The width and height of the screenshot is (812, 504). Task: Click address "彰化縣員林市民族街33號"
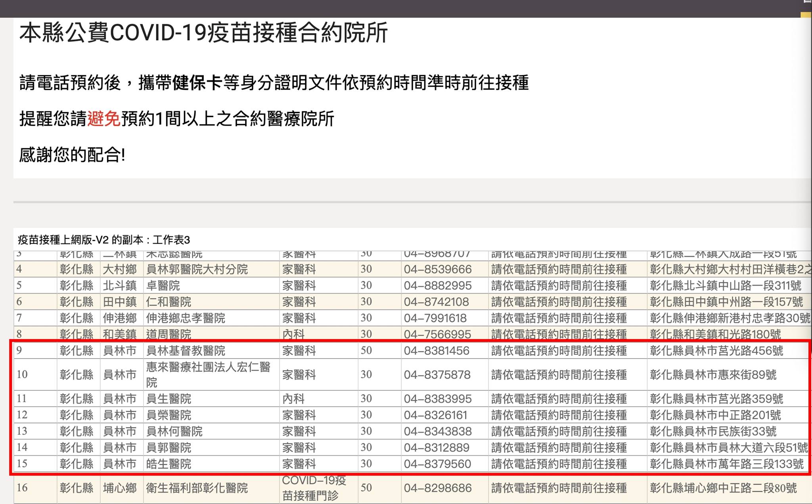tap(713, 431)
